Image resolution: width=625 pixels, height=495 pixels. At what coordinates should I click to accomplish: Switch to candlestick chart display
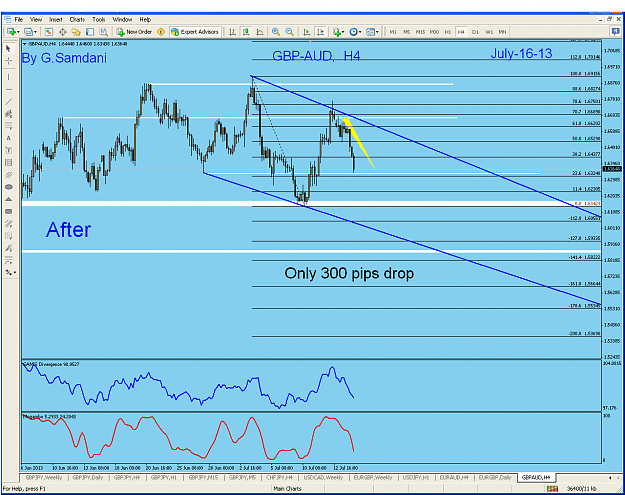click(x=246, y=32)
